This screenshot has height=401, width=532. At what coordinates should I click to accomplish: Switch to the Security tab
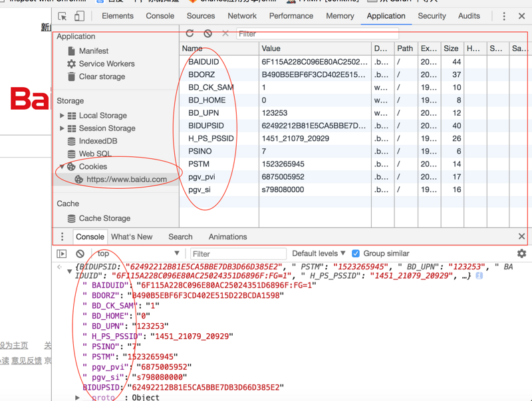pos(432,16)
